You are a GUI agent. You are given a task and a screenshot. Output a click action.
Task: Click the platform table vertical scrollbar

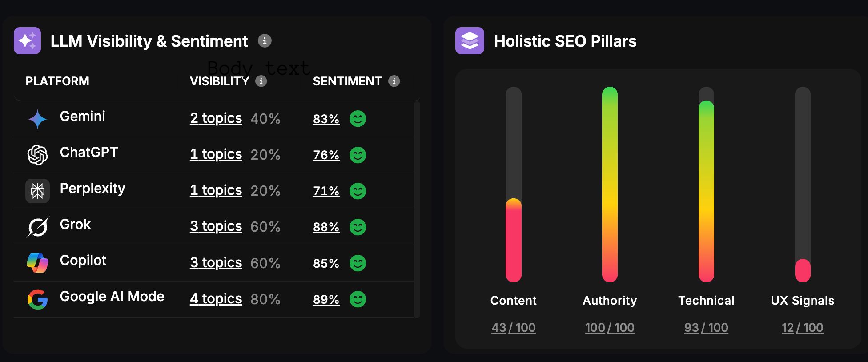point(417,209)
